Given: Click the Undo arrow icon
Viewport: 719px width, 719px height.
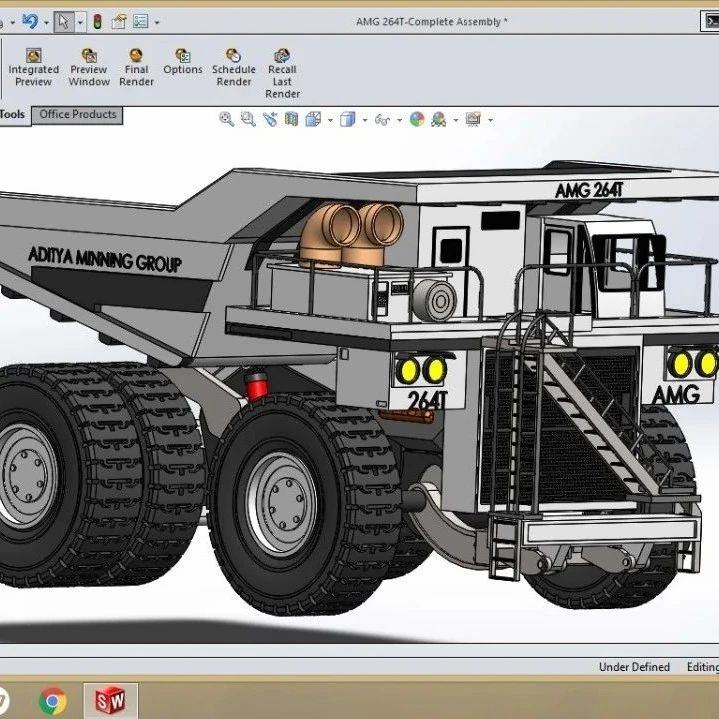Looking at the screenshot, I should pyautogui.click(x=30, y=21).
